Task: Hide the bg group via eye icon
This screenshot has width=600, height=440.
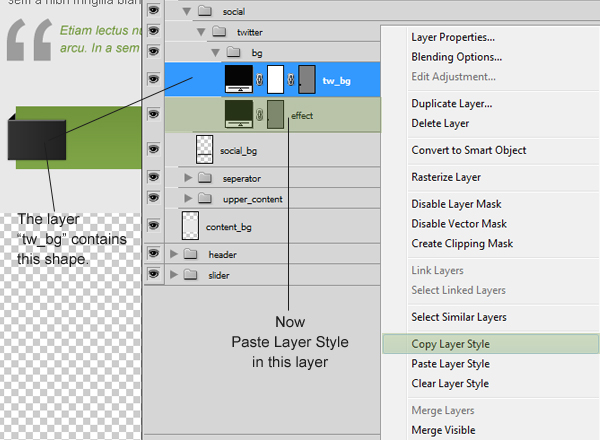Action: pos(153,51)
